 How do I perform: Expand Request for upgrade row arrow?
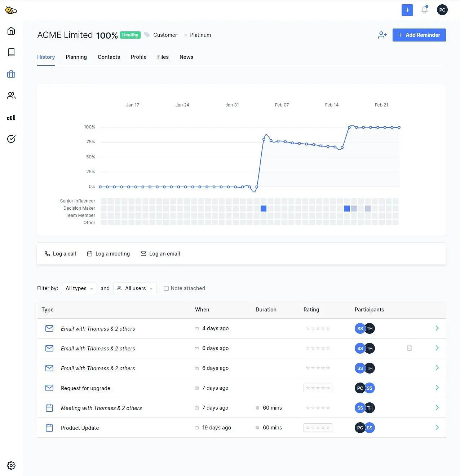[437, 388]
